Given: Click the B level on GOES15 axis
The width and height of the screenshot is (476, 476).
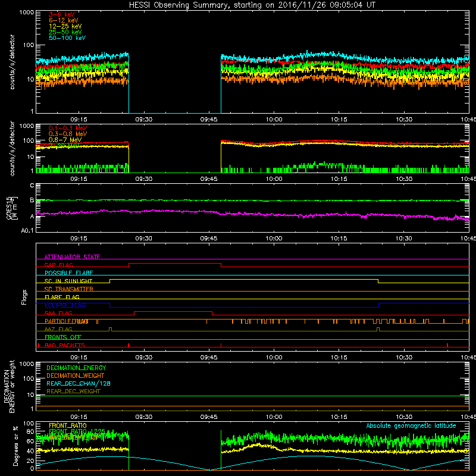Looking at the screenshot, I should point(32,201).
